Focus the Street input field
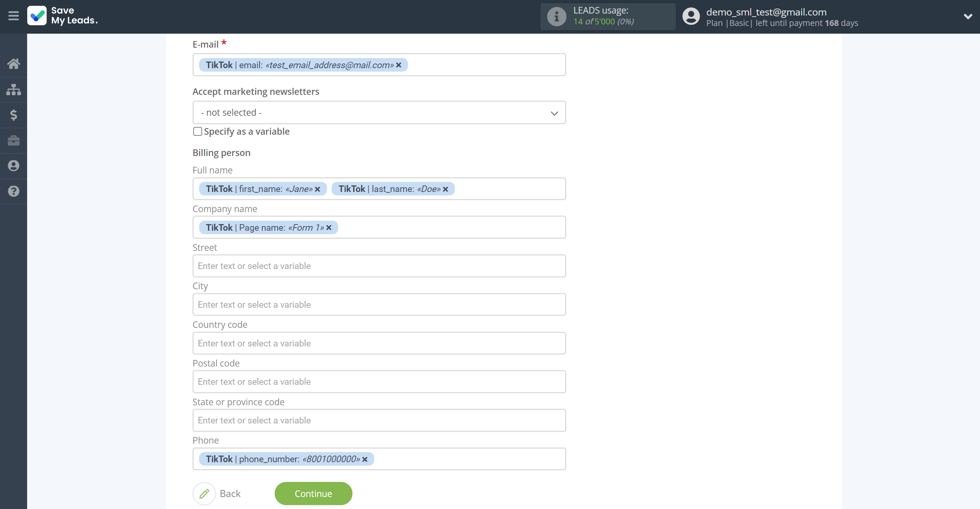The image size is (980, 509). pos(379,266)
